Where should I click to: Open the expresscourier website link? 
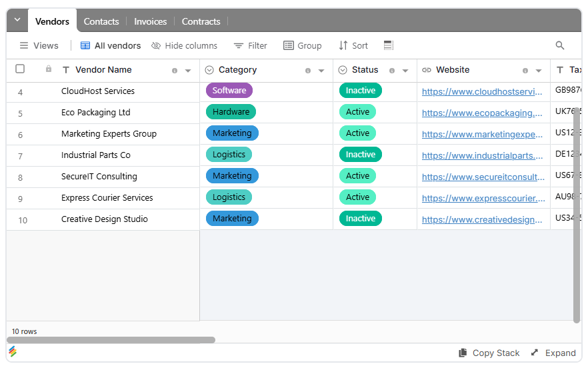coord(483,198)
